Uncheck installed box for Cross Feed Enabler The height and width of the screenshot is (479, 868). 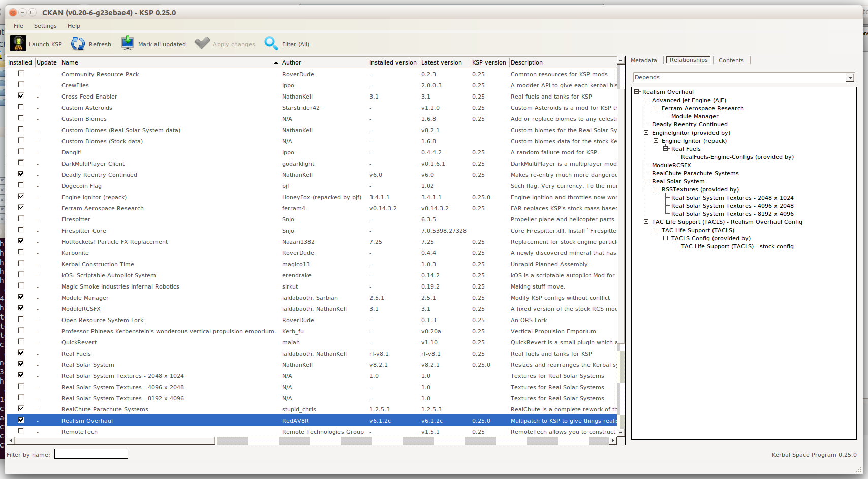coord(21,95)
